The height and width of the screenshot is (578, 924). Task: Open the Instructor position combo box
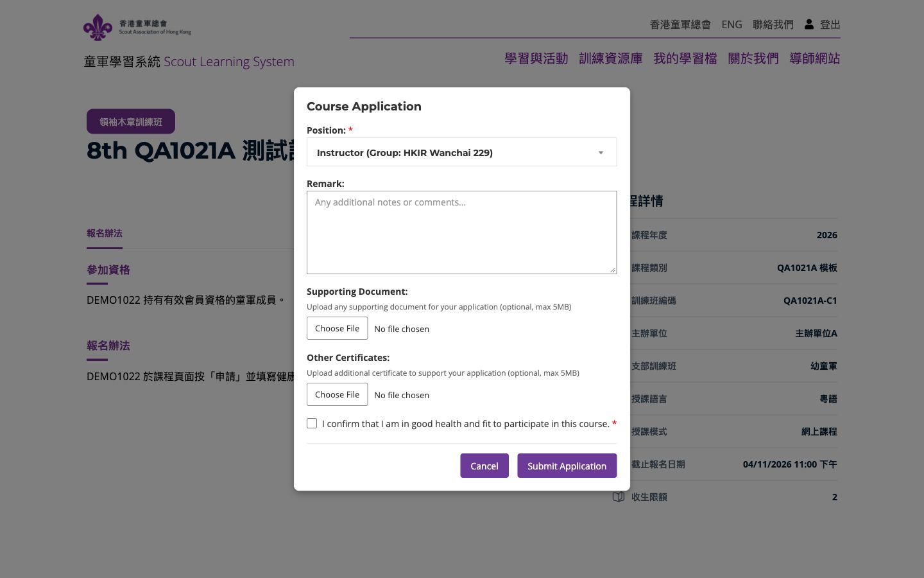click(x=461, y=152)
